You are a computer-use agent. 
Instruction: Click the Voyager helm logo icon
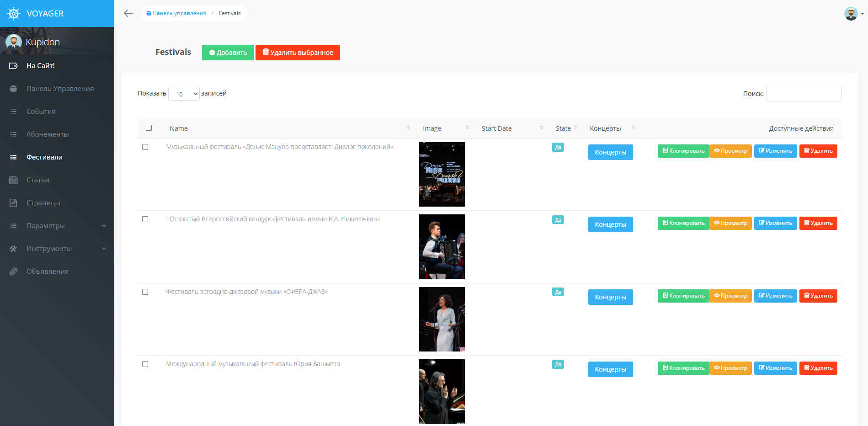tap(14, 14)
